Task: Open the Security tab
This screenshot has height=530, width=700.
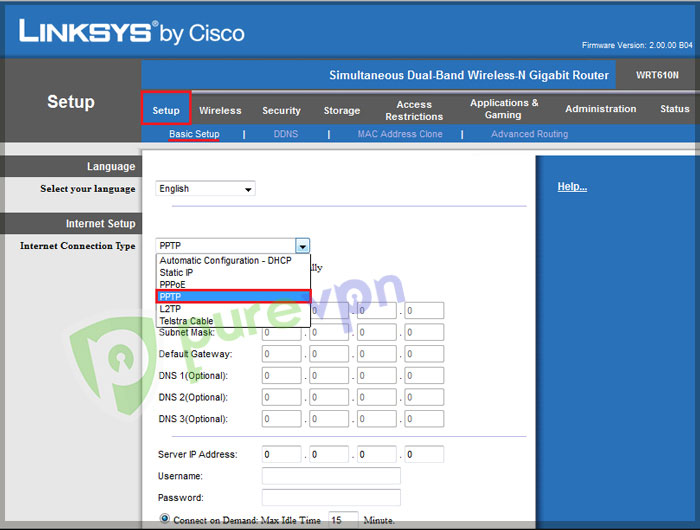Action: [281, 111]
